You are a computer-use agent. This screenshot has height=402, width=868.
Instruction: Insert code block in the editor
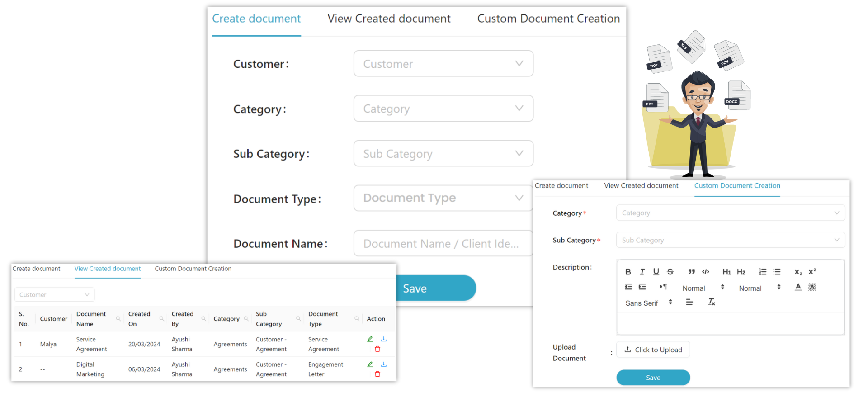pos(706,272)
